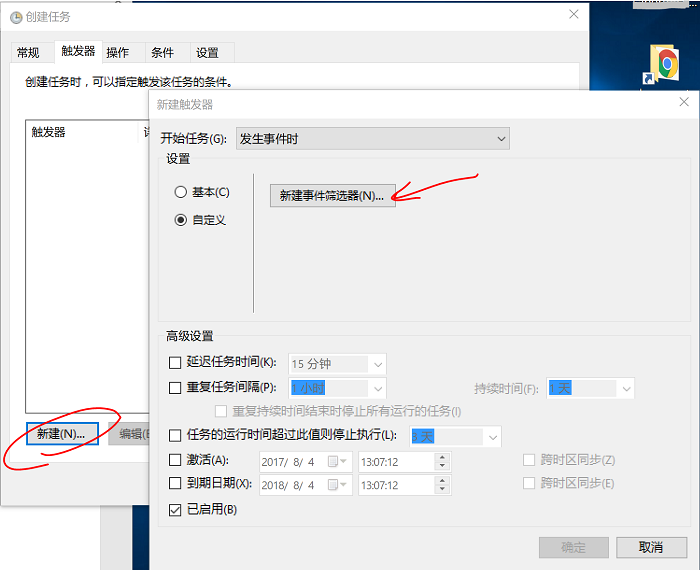Click the 新建事件筛选器 button

click(x=332, y=196)
